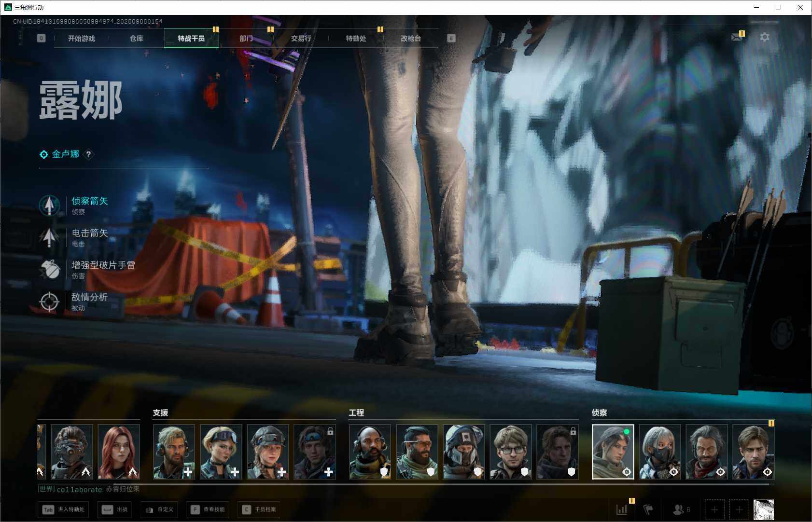812x522 pixels.
Task: Click the world chat message from co11aborate
Action: coord(88,489)
